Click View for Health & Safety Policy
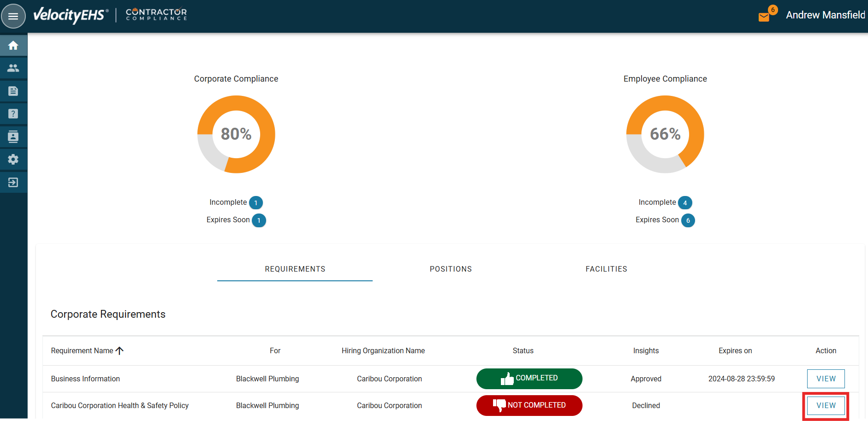 coord(826,405)
